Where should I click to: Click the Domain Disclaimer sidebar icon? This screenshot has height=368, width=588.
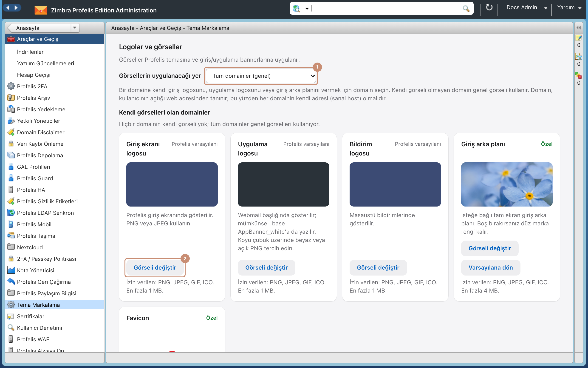click(x=11, y=132)
